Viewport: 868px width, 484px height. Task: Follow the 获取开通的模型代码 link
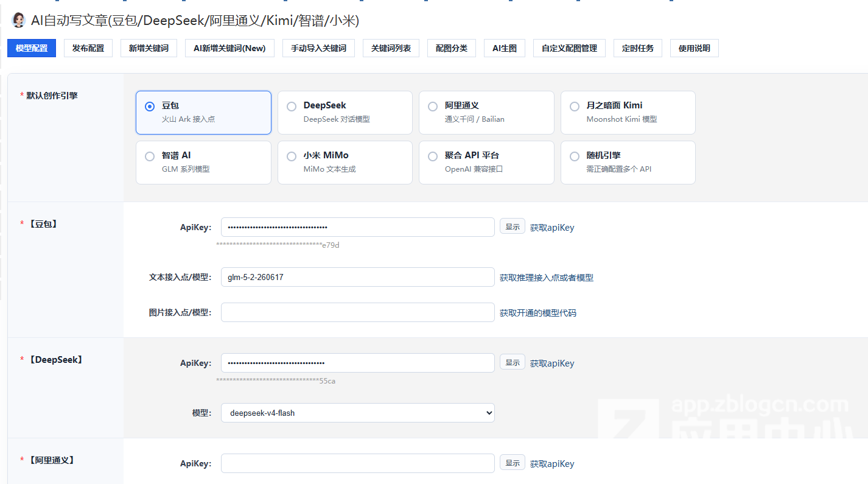pyautogui.click(x=538, y=313)
